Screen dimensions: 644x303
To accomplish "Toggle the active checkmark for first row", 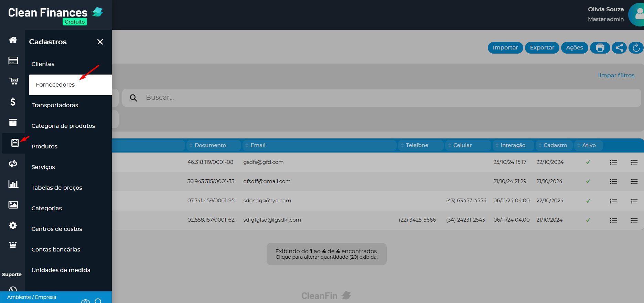I will tap(588, 162).
